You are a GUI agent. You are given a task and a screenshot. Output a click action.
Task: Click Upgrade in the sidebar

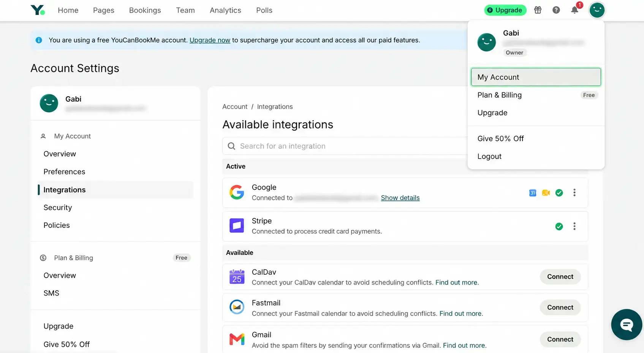pos(59,326)
